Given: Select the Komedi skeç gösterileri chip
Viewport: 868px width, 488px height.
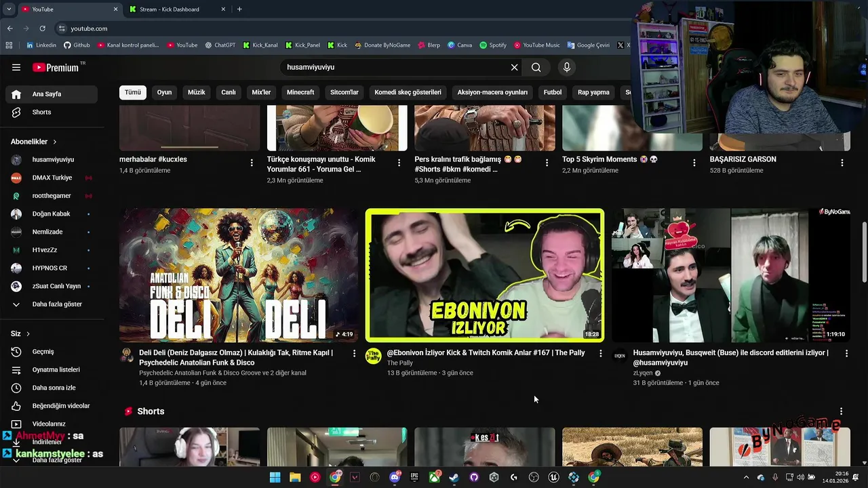Looking at the screenshot, I should [408, 92].
